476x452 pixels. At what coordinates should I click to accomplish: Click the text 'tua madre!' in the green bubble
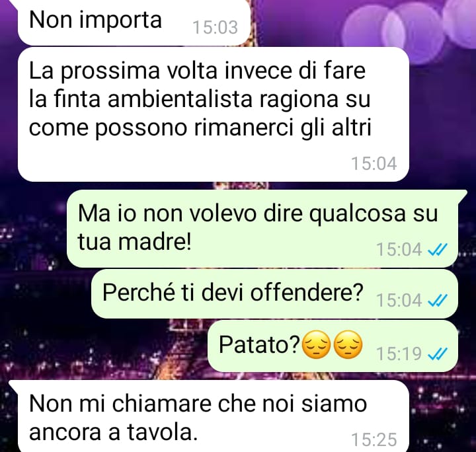pyautogui.click(x=134, y=242)
